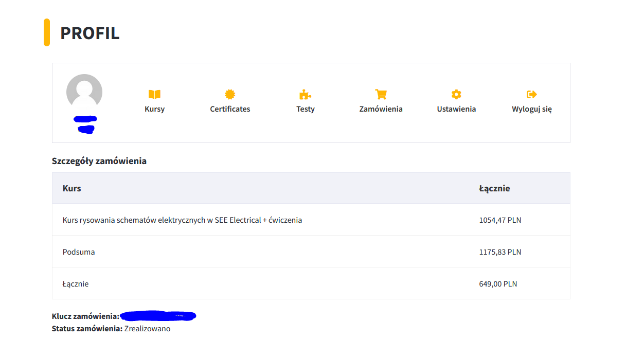The image size is (644, 357).
Task: Click the 649,00 PLN total amount
Action: click(x=498, y=284)
